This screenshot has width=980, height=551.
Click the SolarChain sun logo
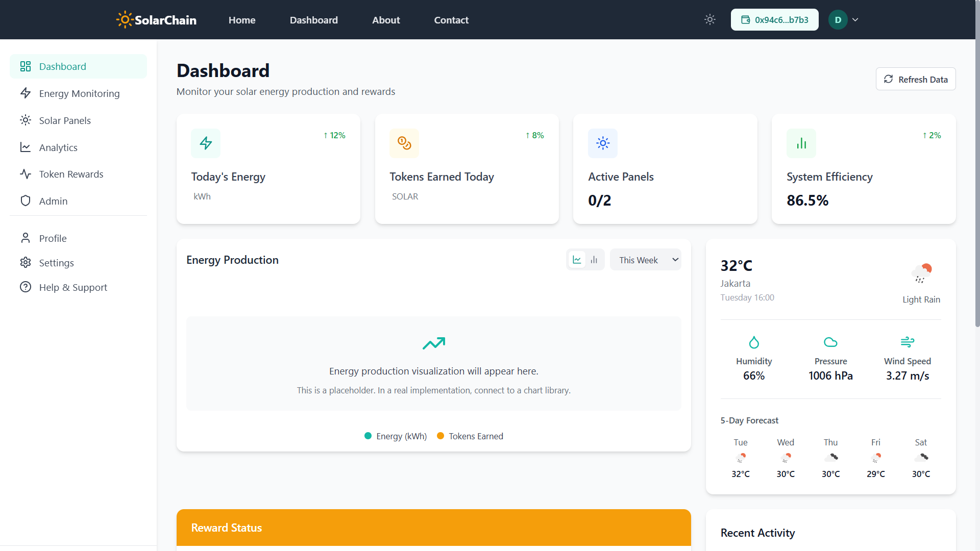pyautogui.click(x=124, y=19)
